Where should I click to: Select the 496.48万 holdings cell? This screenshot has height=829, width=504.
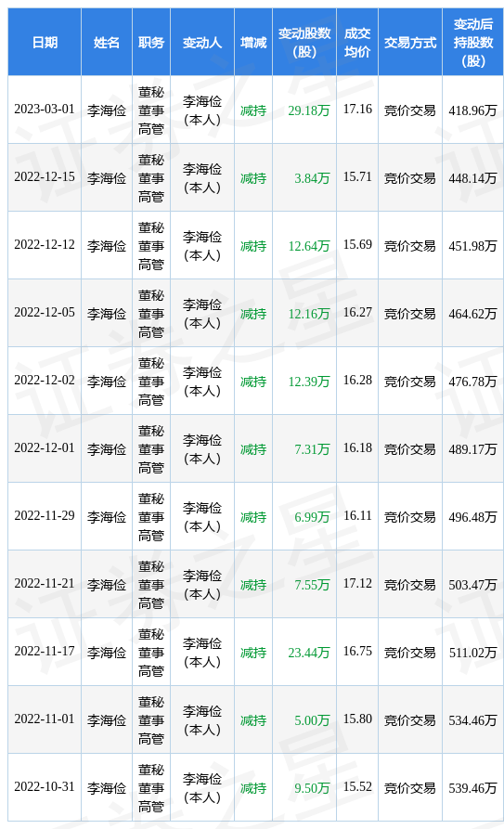[x=472, y=516]
